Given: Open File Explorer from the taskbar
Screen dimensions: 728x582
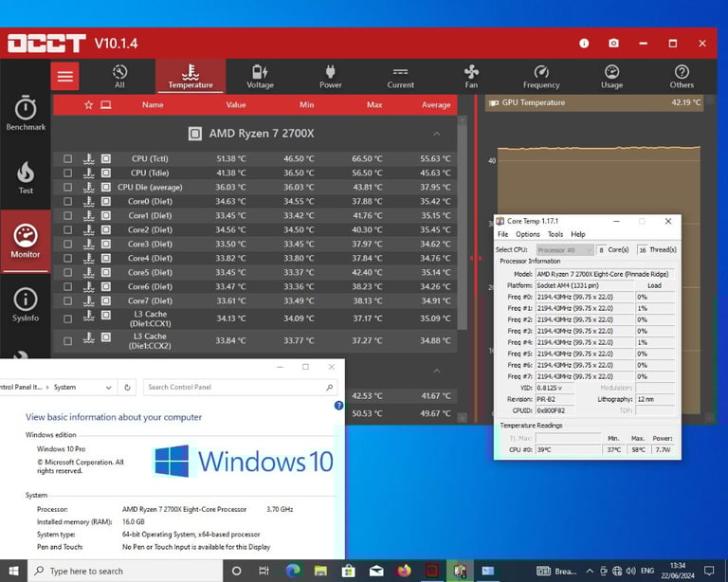Looking at the screenshot, I should click(x=320, y=571).
